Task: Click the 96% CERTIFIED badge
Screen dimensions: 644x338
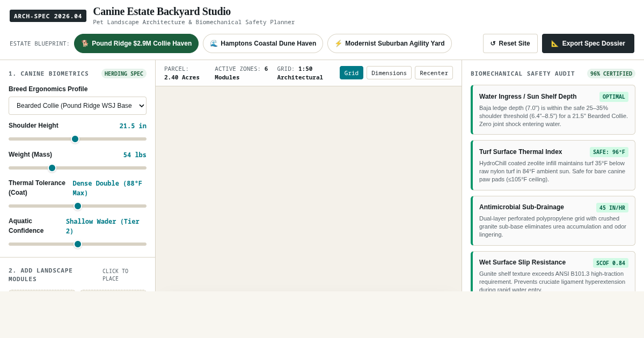Action: 611,74
